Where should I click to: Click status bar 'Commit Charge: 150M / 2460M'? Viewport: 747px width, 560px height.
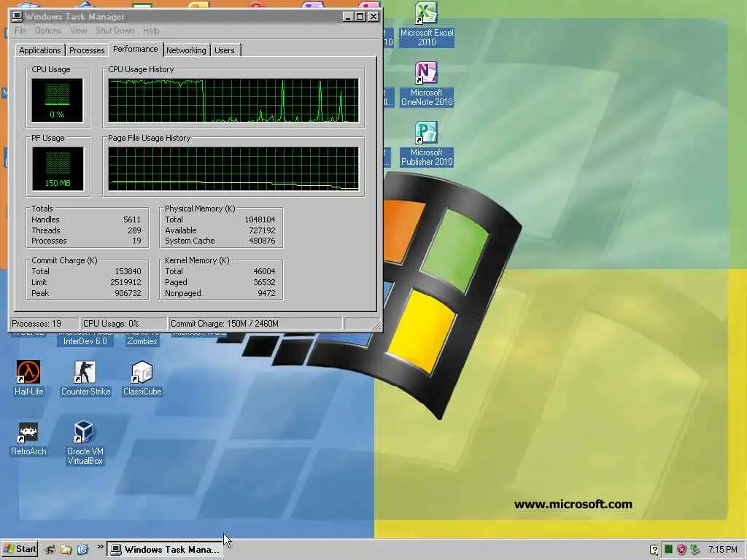coord(255,324)
